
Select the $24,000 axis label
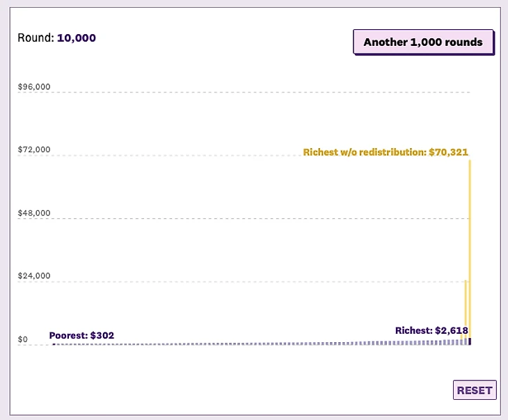coord(33,275)
